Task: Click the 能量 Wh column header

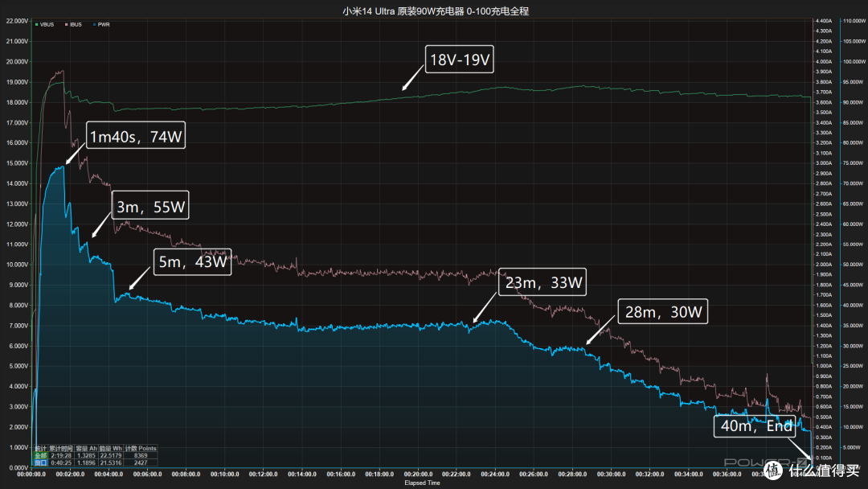Action: [111, 448]
